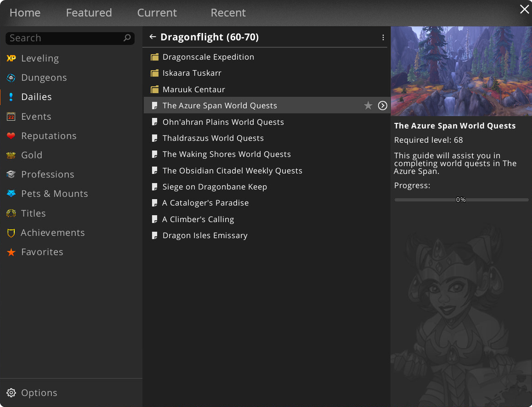
Task: Select A Climber's Calling guide
Action: tap(266, 219)
